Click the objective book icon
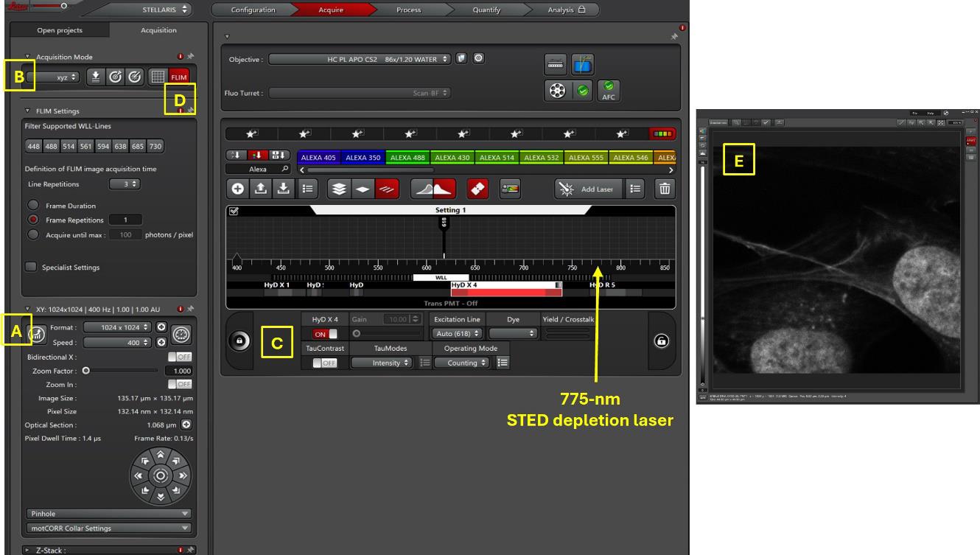This screenshot has width=980, height=555. [461, 58]
